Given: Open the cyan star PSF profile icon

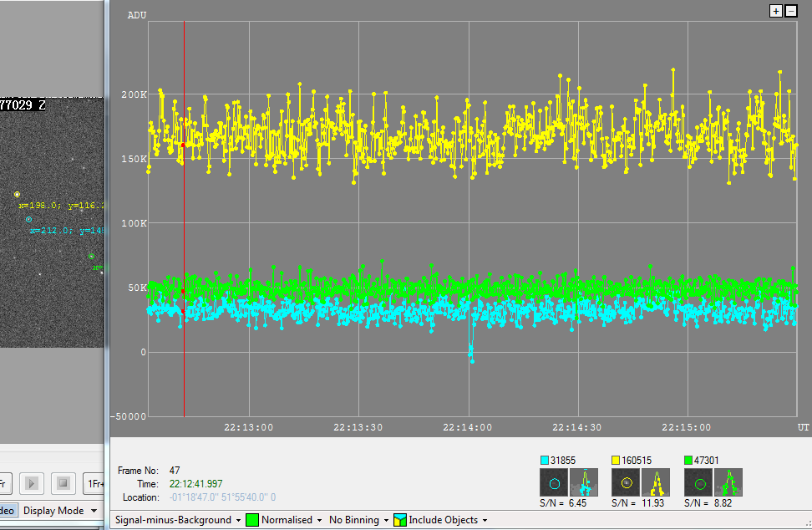Looking at the screenshot, I should tap(584, 482).
